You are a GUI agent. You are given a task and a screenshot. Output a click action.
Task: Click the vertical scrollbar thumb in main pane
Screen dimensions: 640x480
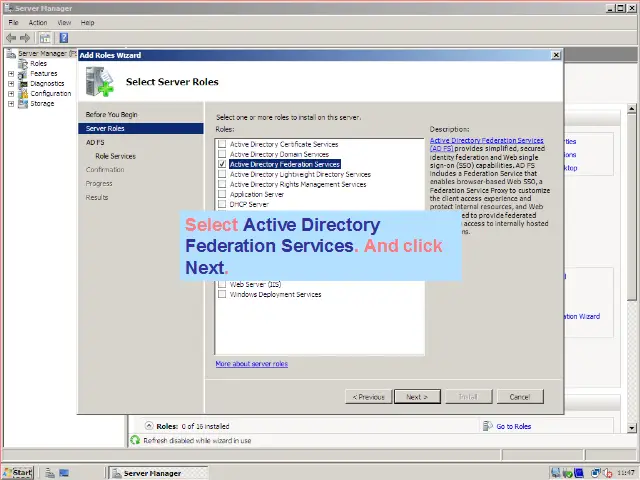(x=631, y=208)
